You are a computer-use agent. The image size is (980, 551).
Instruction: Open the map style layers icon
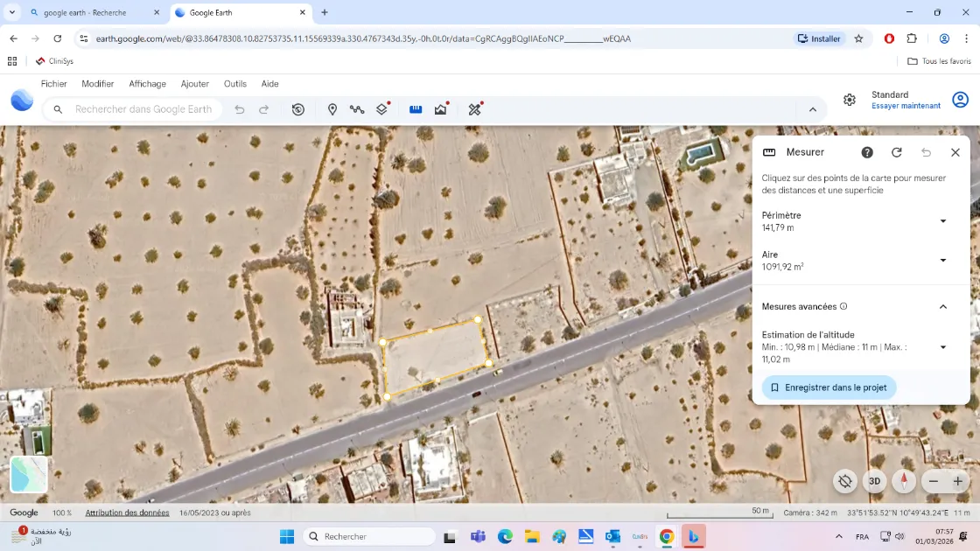pos(381,108)
